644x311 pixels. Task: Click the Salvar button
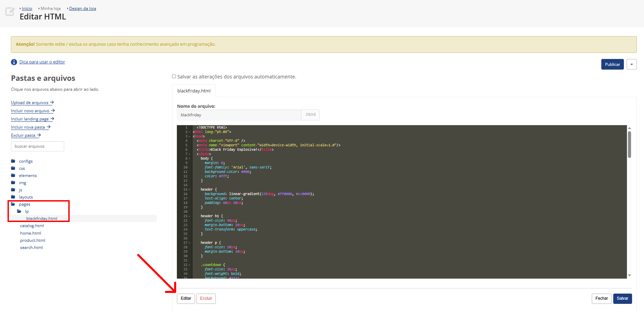click(622, 299)
